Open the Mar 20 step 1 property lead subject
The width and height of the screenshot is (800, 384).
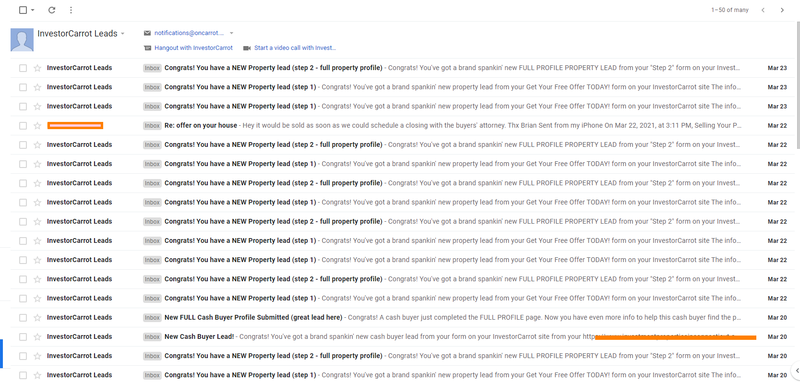pyautogui.click(x=240, y=375)
